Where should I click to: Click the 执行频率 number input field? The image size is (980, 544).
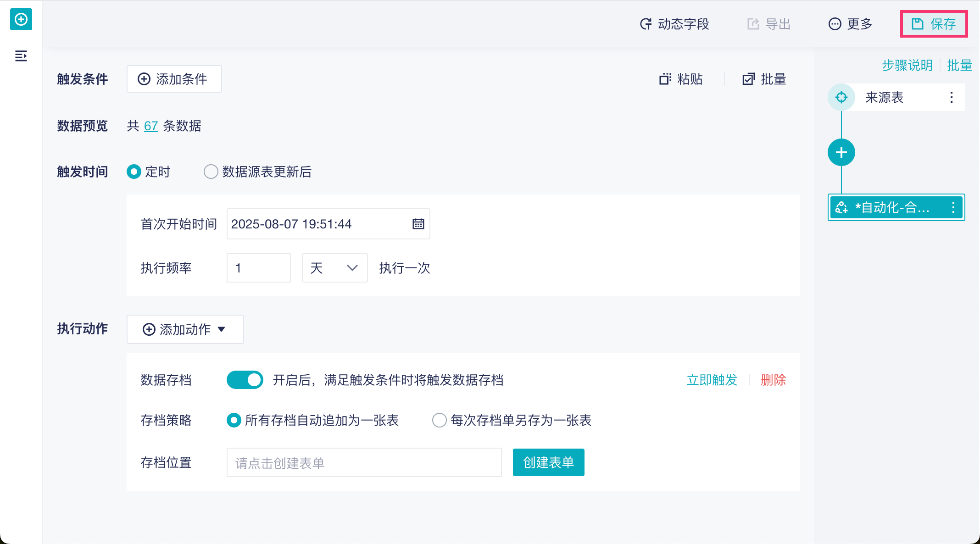pyautogui.click(x=258, y=268)
